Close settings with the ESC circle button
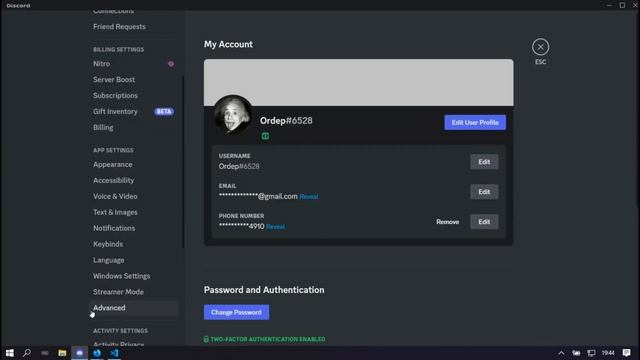Image resolution: width=640 pixels, height=360 pixels. tap(540, 47)
